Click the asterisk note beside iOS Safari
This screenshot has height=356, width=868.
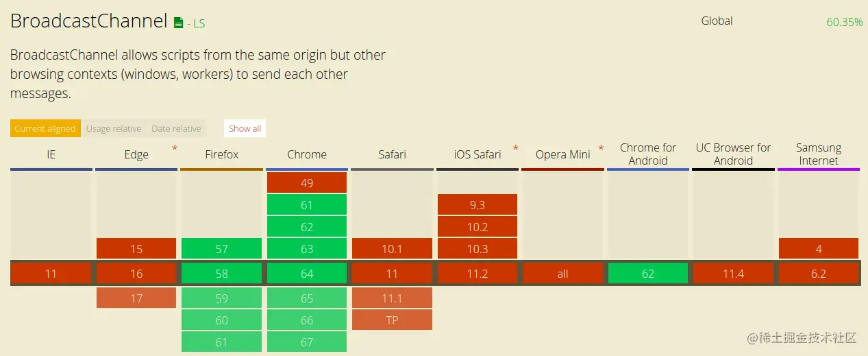[515, 148]
